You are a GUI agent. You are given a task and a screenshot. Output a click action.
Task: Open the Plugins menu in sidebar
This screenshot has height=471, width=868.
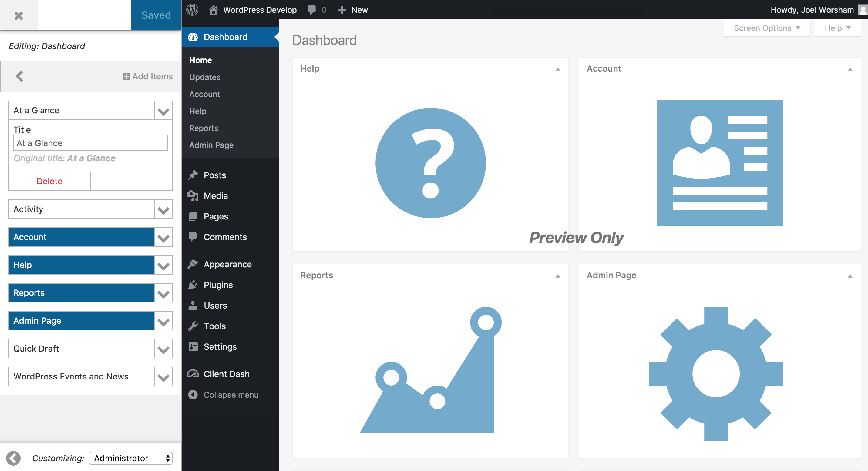click(218, 285)
